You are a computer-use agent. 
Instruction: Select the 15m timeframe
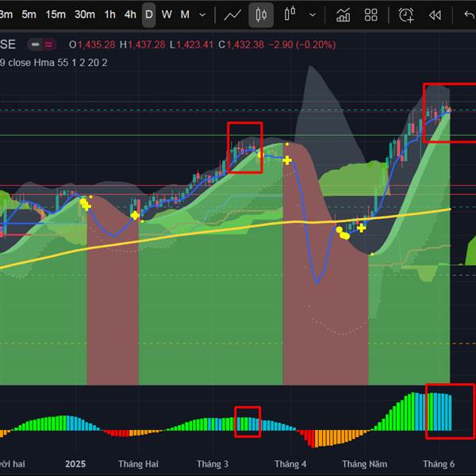56,14
